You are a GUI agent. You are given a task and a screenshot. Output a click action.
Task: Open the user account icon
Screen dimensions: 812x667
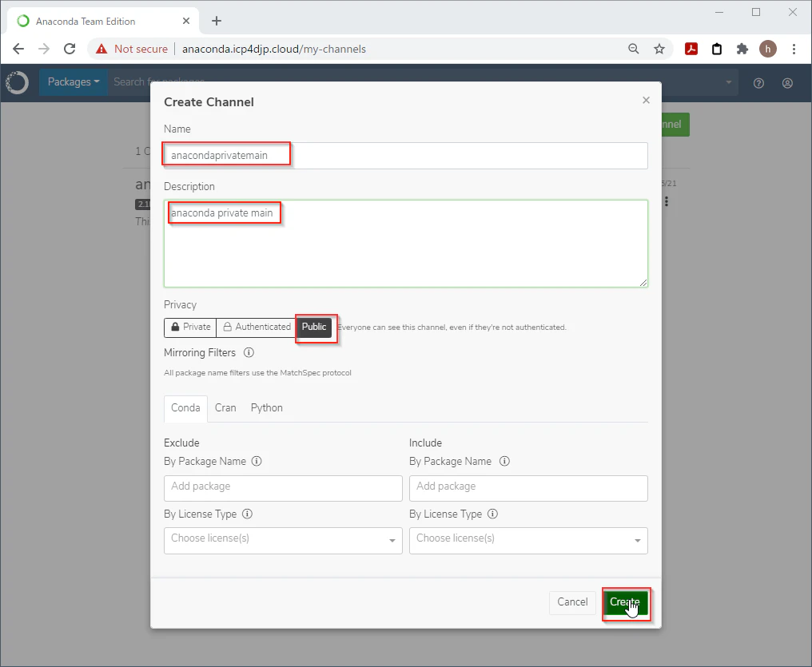pyautogui.click(x=787, y=83)
